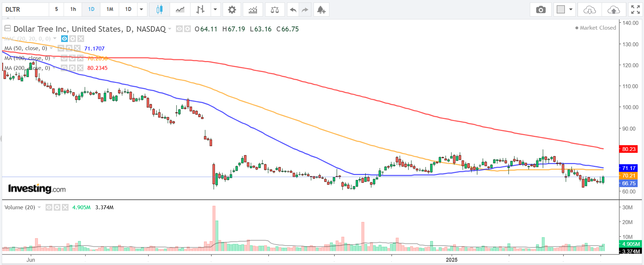Click the DLTR symbol search field
644x265 pixels.
[25, 10]
